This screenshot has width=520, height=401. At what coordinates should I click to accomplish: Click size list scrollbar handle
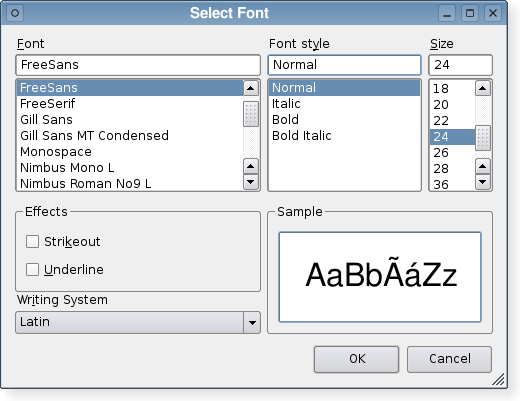point(483,138)
